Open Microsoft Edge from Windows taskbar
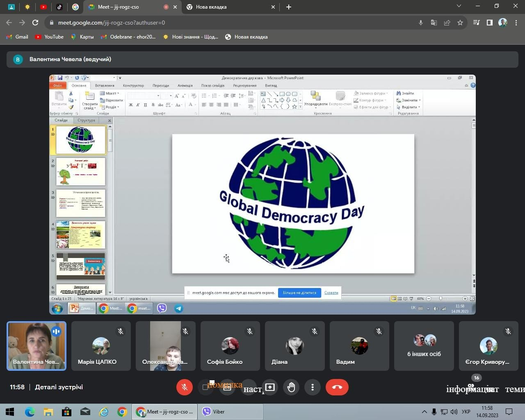525x420 pixels. click(x=30, y=411)
